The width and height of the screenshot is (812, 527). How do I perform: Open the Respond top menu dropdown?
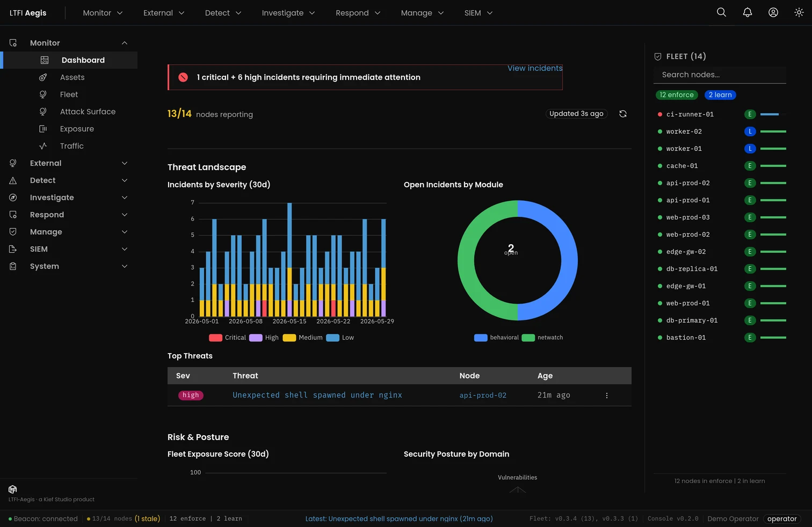pyautogui.click(x=358, y=13)
